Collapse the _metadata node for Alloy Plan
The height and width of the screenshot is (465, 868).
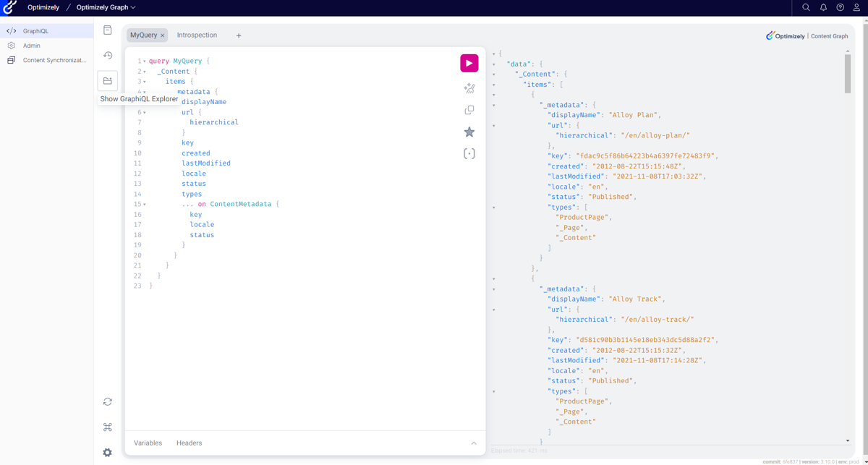coord(493,105)
